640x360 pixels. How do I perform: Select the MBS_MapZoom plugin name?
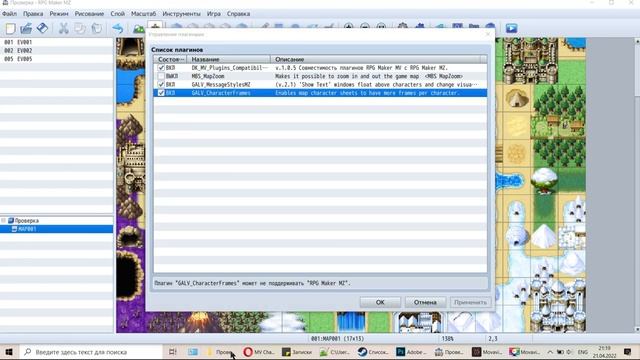point(208,76)
